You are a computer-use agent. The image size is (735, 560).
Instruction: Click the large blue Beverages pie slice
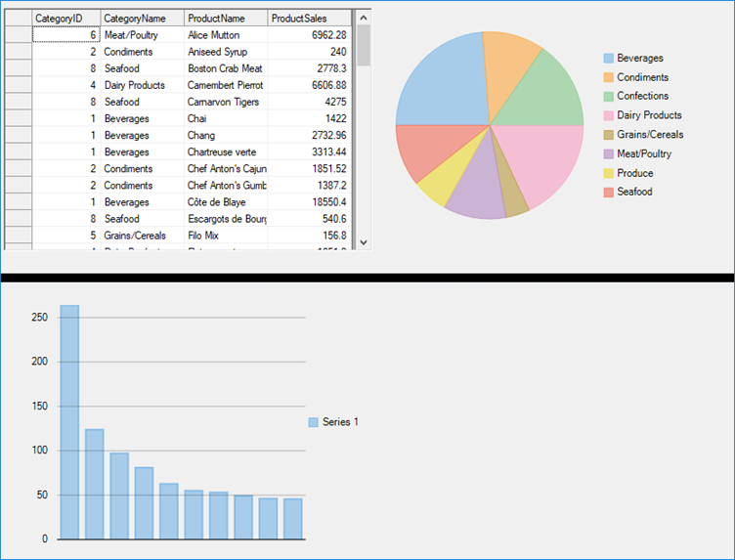pyautogui.click(x=440, y=83)
